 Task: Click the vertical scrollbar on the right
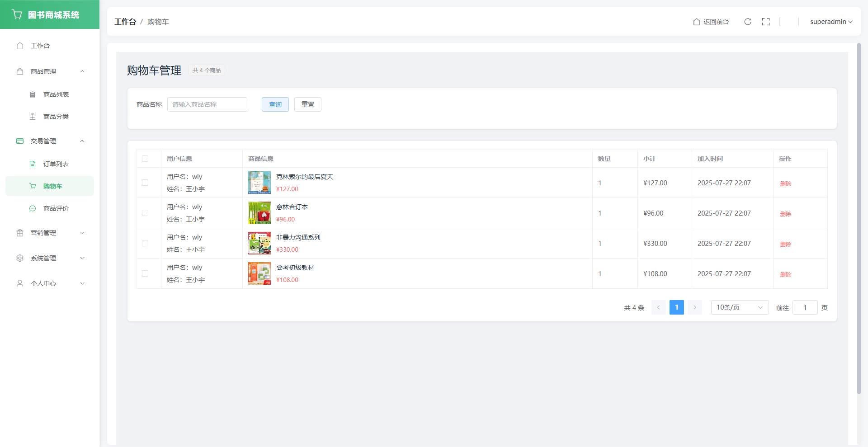pyautogui.click(x=859, y=217)
